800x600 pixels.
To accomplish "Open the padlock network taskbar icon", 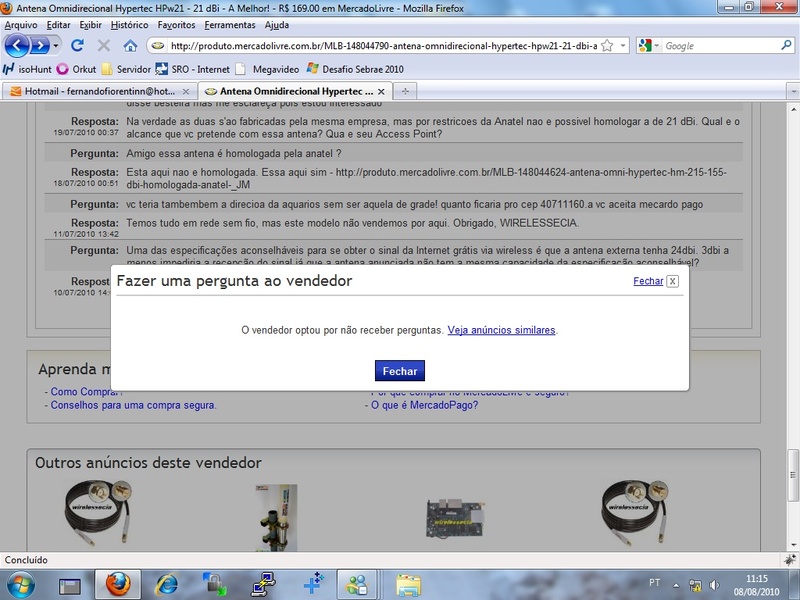I will coord(214,585).
